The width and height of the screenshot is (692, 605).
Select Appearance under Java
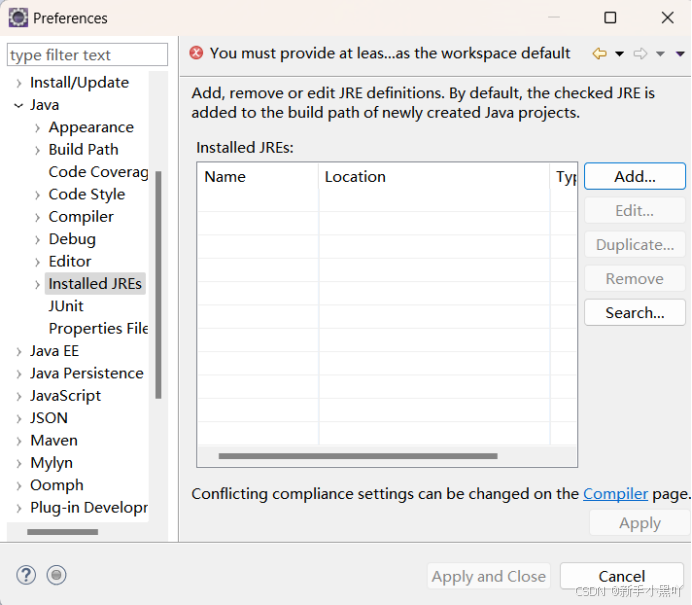pyautogui.click(x=91, y=128)
